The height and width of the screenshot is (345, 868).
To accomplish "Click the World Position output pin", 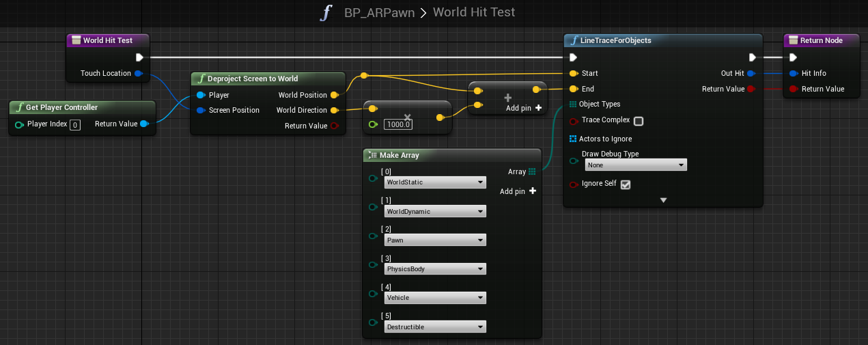I will (334, 95).
